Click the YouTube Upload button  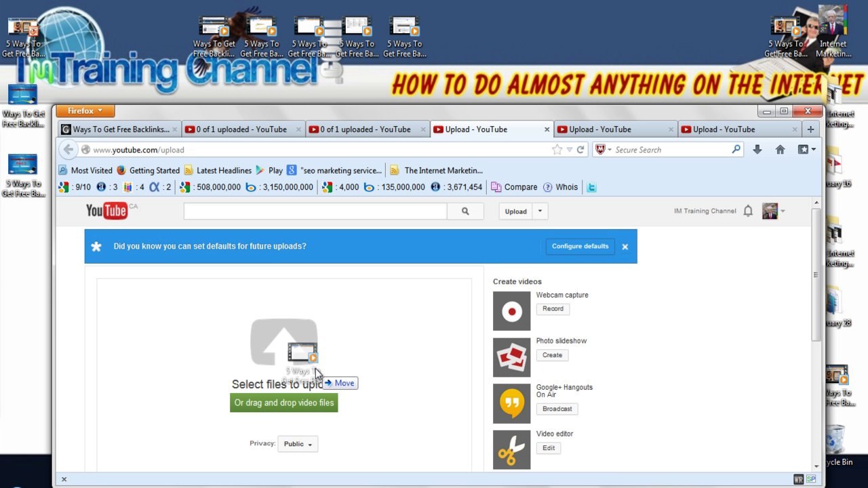click(515, 211)
